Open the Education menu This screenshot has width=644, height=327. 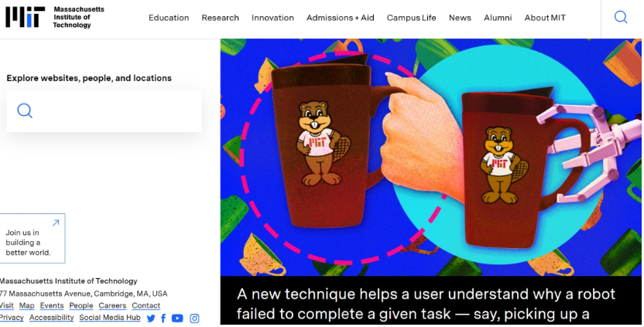coord(169,18)
